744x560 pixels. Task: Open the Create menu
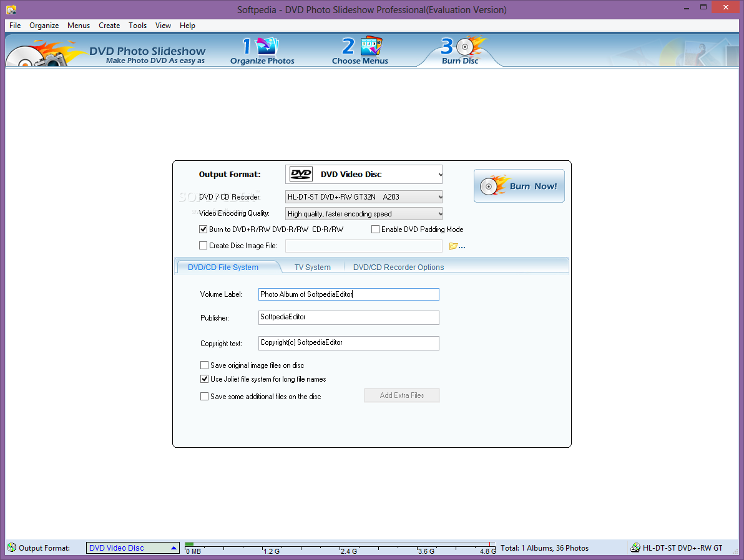tap(109, 26)
